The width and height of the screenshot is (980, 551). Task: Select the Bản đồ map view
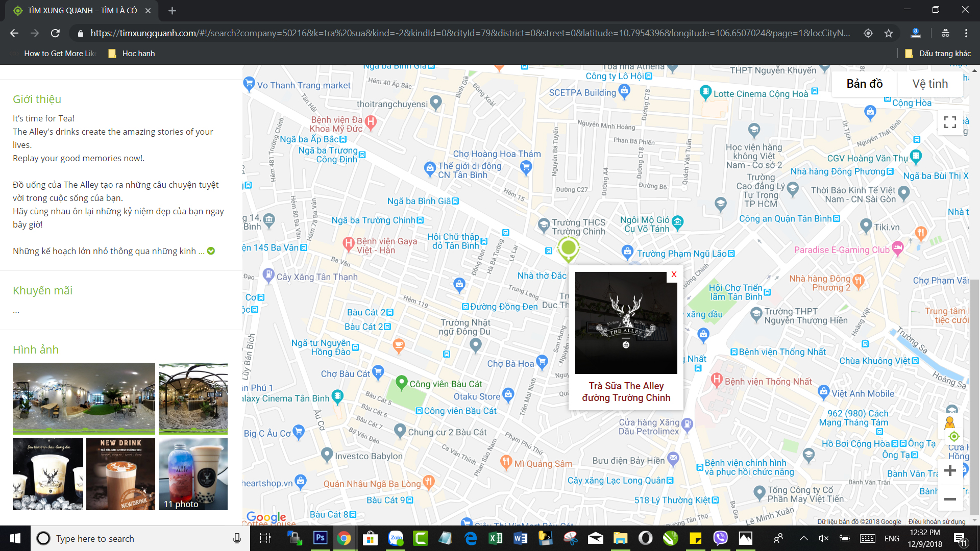click(865, 84)
